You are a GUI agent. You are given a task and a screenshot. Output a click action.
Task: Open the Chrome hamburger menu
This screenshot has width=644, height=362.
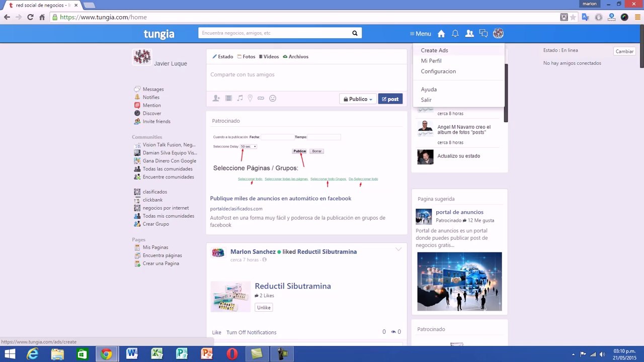coord(637,17)
